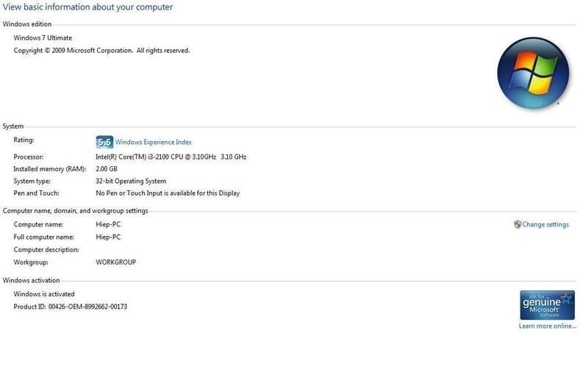This screenshot has width=588, height=366.
Task: Click the shield icon beside Change settings
Action: pos(517,224)
